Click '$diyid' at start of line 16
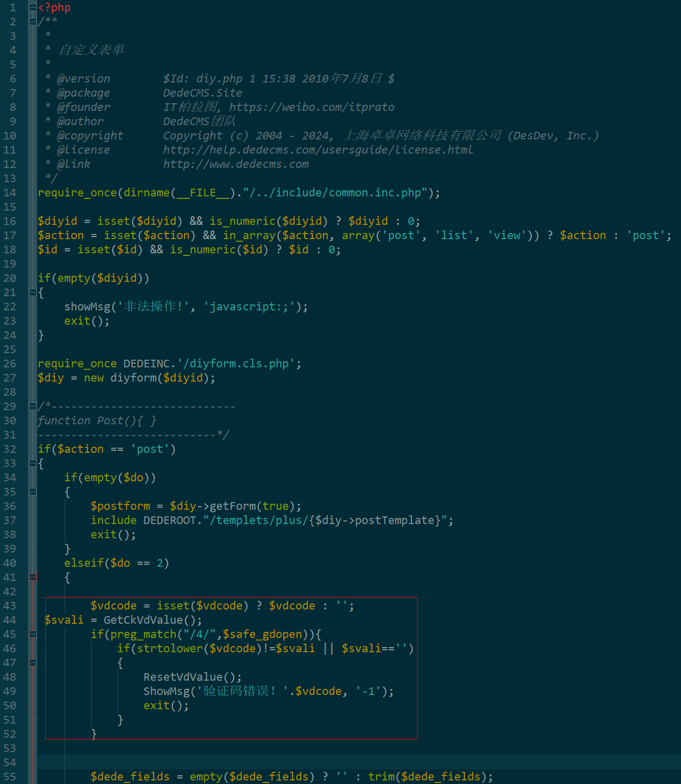This screenshot has width=681, height=784. [x=57, y=221]
